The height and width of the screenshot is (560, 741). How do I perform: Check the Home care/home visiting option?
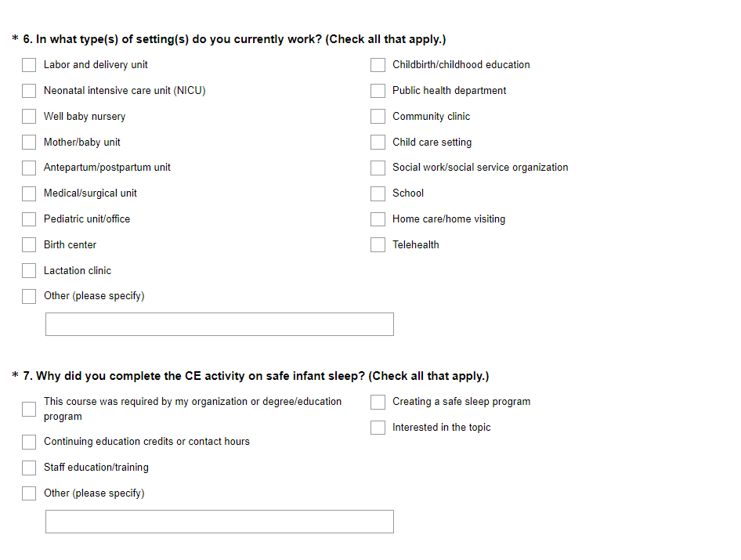coord(378,219)
